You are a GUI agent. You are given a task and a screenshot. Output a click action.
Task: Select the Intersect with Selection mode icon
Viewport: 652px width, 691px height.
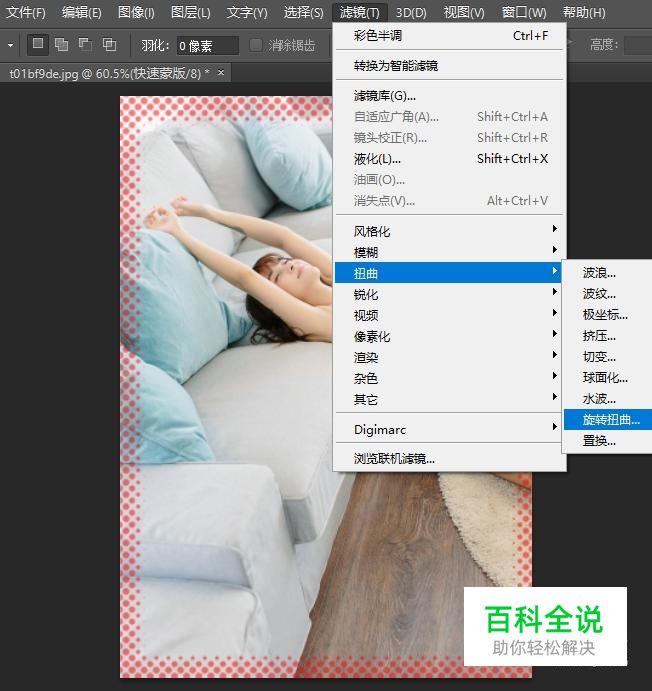[109, 45]
